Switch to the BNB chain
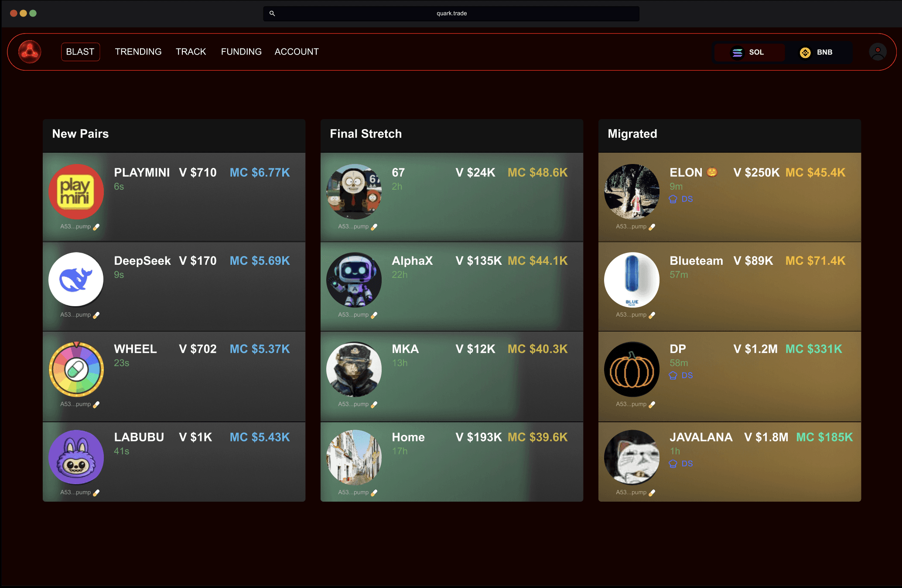 (x=817, y=52)
